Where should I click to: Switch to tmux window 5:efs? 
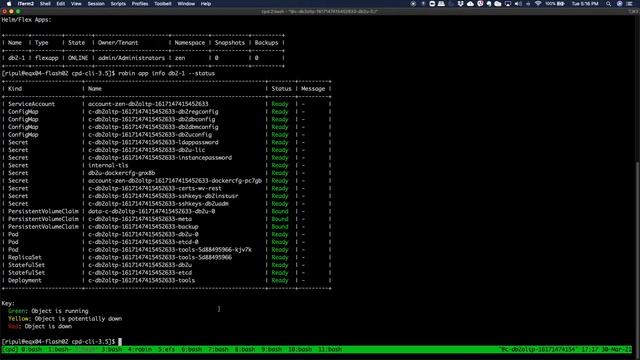tap(167, 349)
